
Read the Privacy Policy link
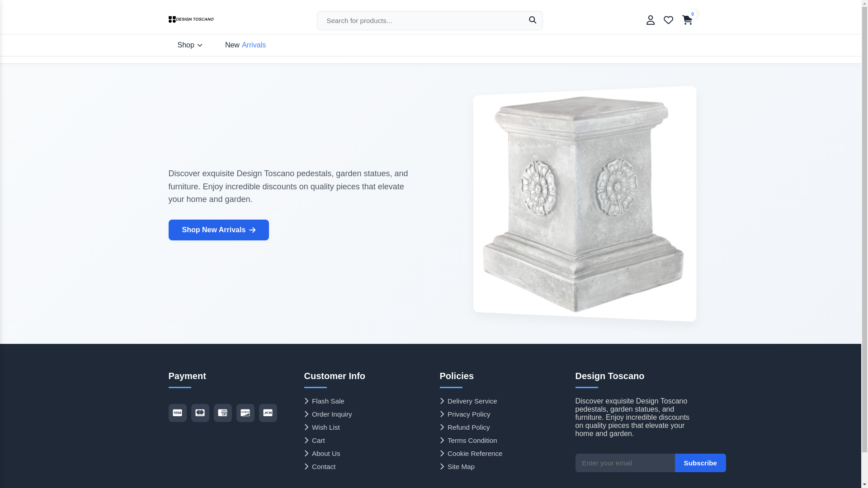(x=465, y=414)
